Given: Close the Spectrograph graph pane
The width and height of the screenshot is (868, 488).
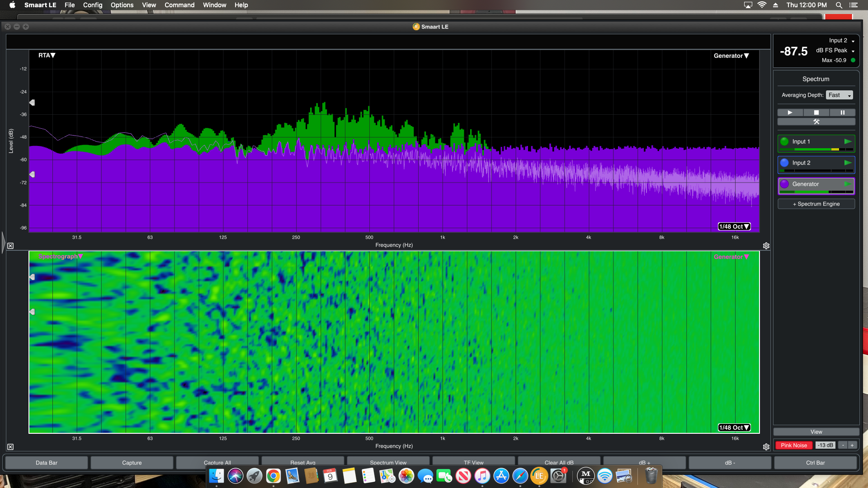Looking at the screenshot, I should point(10,447).
